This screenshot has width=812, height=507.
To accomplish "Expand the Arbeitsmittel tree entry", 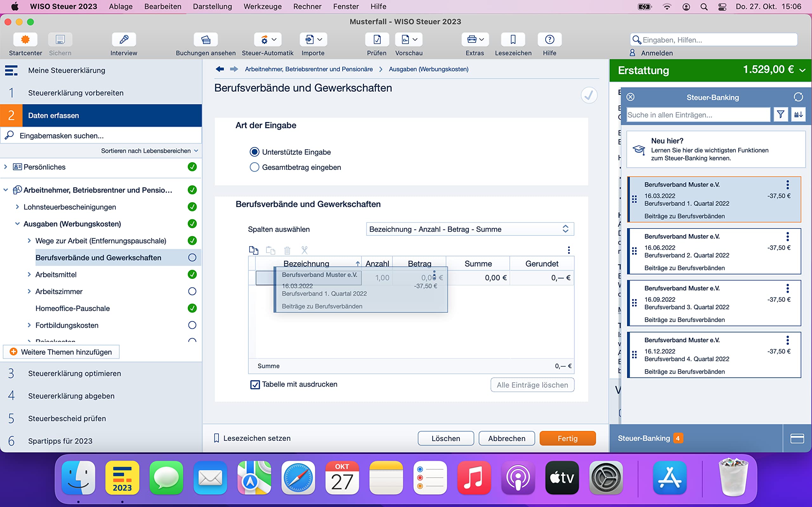I will point(29,275).
